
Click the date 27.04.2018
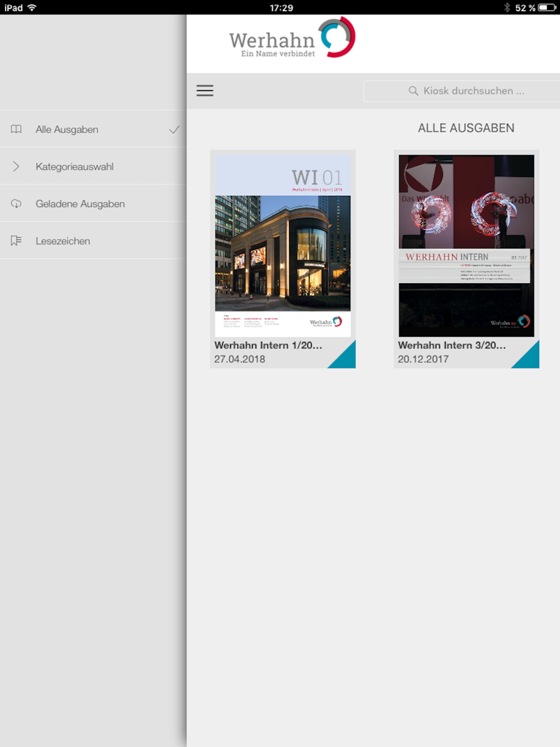(240, 360)
